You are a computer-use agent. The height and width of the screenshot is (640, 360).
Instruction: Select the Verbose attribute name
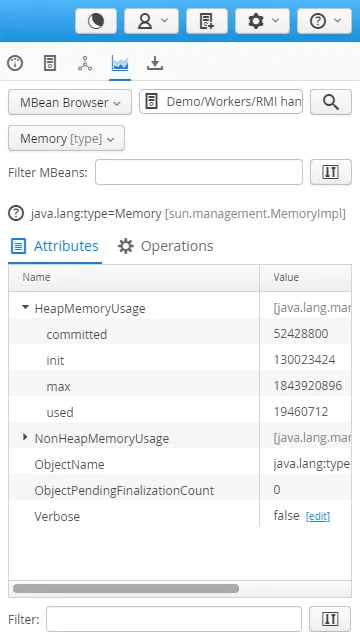(57, 516)
